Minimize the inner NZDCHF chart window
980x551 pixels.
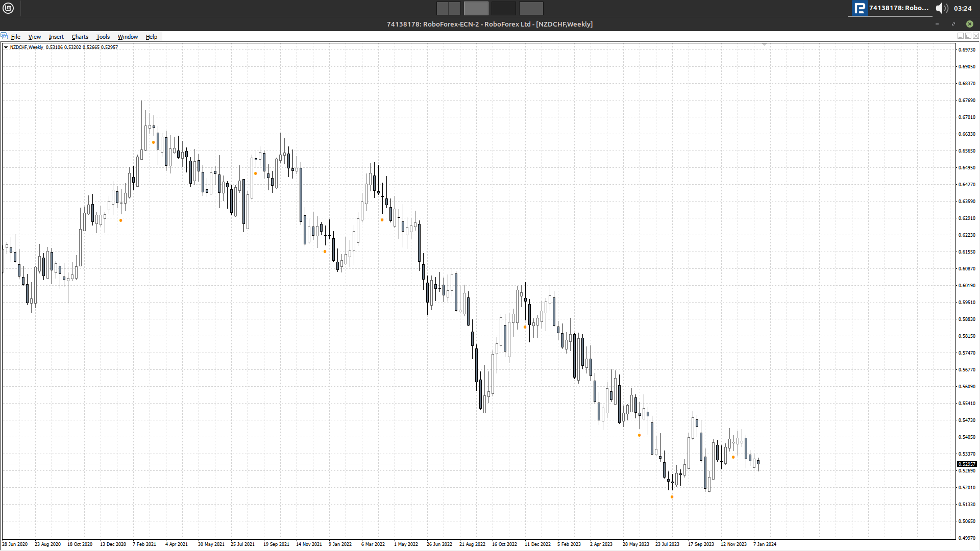pyautogui.click(x=960, y=36)
